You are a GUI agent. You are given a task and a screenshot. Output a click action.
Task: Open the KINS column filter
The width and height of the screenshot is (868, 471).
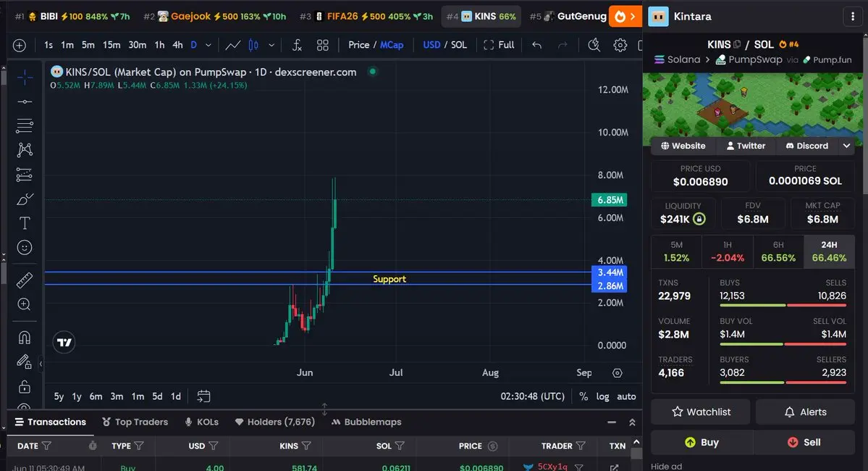(306, 446)
